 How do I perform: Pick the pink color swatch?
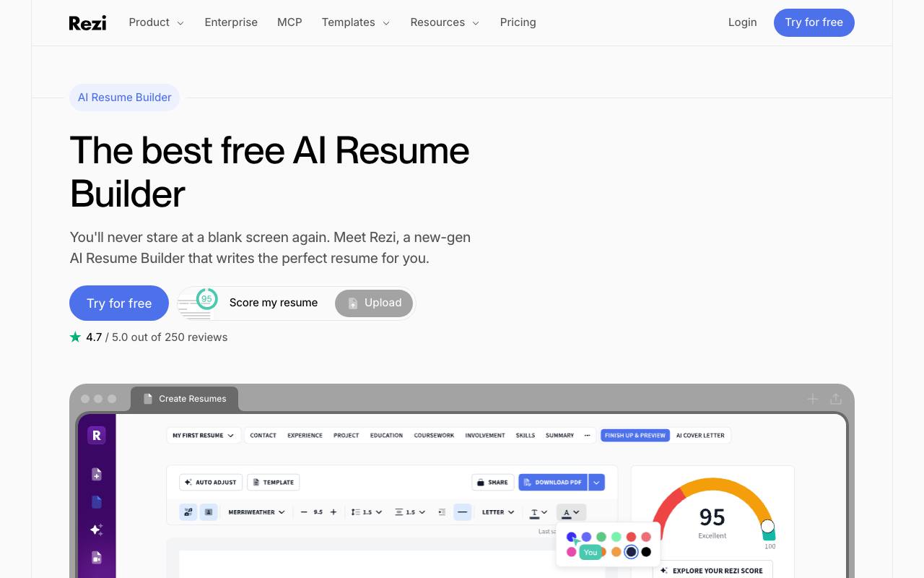[571, 552]
